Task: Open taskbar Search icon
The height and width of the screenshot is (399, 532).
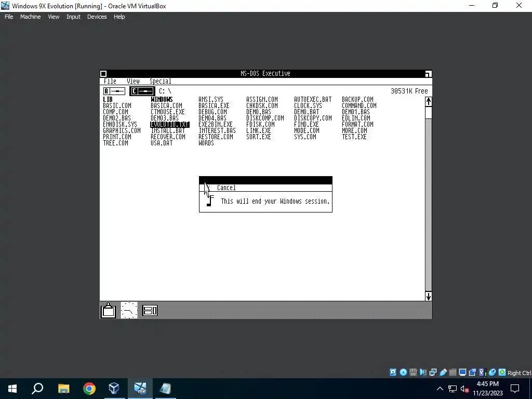Action: [37, 389]
